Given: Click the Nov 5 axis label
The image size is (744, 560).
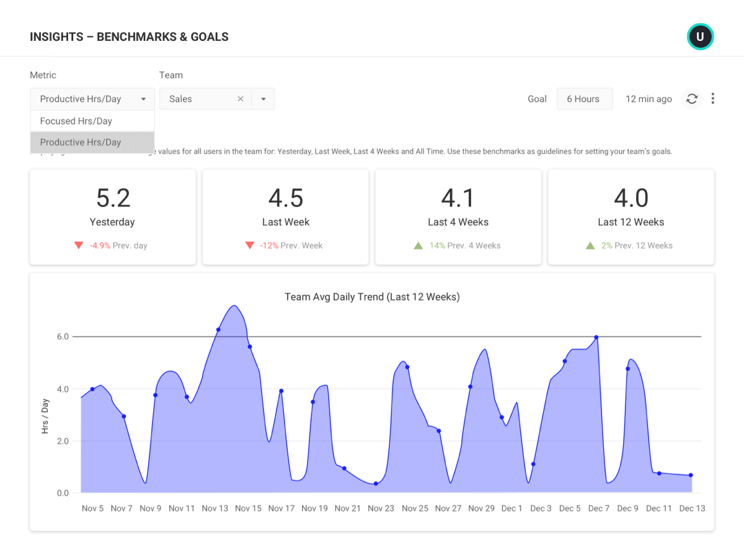Looking at the screenshot, I should tap(92, 508).
